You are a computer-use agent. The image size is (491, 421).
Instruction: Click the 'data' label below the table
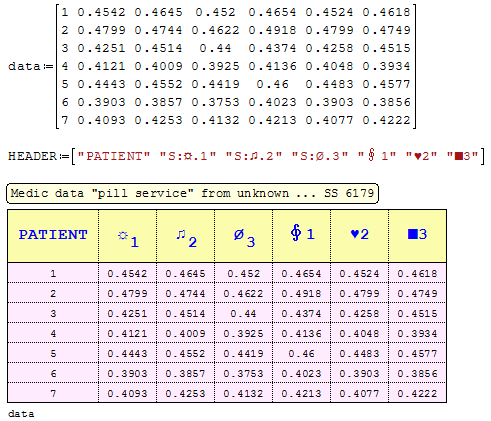tap(21, 414)
